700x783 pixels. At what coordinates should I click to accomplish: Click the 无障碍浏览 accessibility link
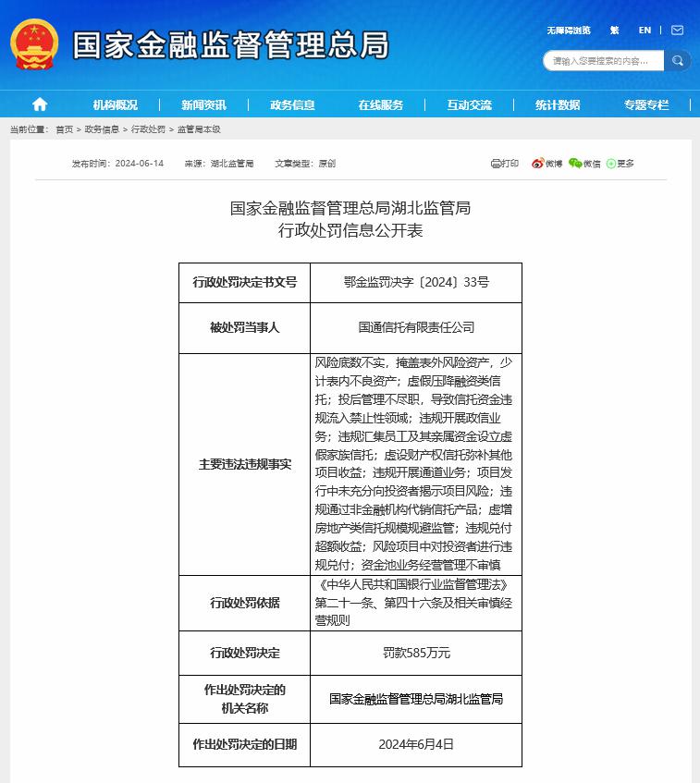(569, 31)
